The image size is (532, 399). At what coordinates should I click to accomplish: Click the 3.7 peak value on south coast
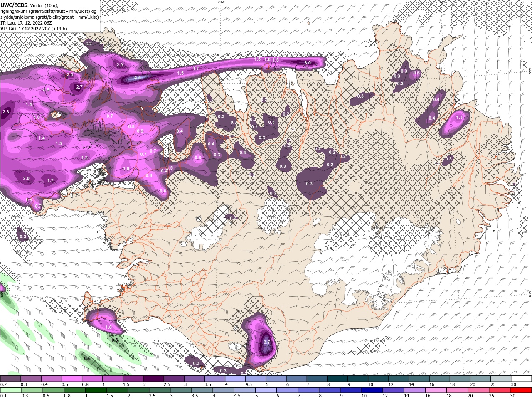[x=267, y=342]
